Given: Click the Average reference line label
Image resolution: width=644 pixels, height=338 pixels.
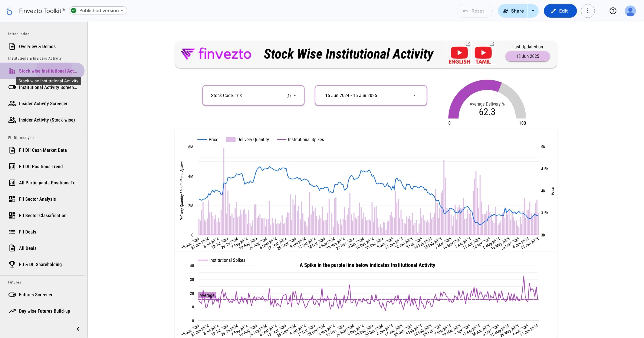Looking at the screenshot, I should (207, 295).
